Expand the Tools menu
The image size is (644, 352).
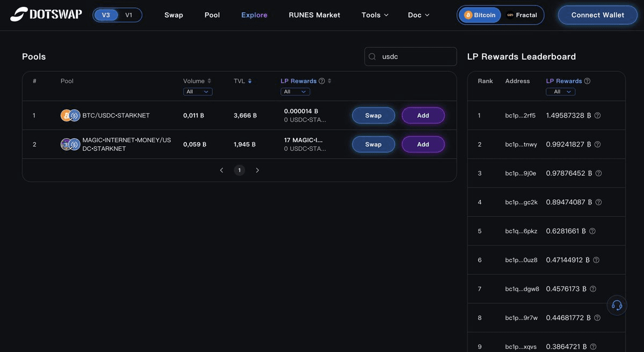375,15
